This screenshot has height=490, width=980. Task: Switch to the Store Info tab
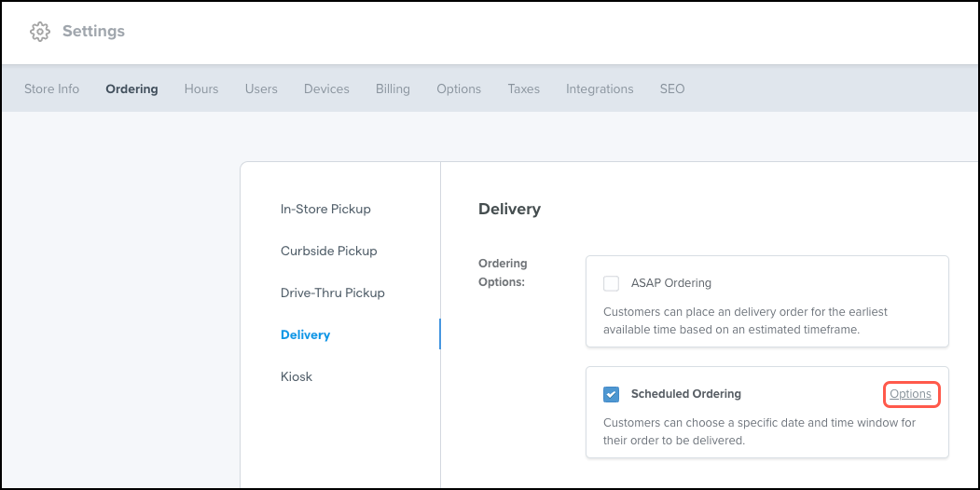click(x=52, y=88)
